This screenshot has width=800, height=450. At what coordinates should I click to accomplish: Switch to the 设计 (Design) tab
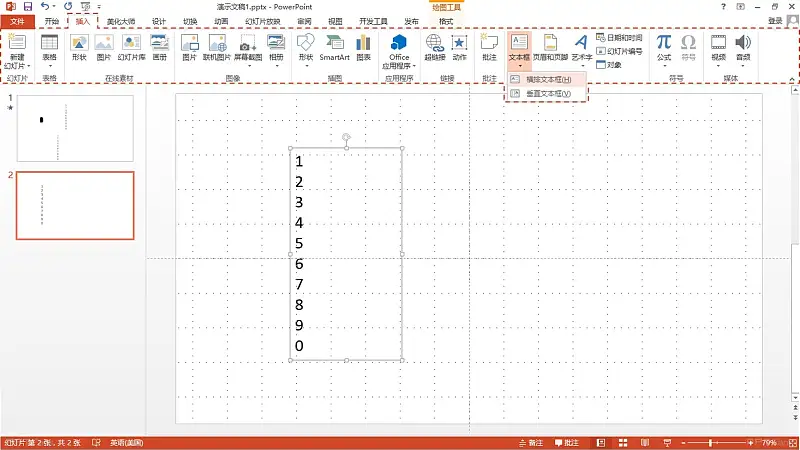click(159, 21)
